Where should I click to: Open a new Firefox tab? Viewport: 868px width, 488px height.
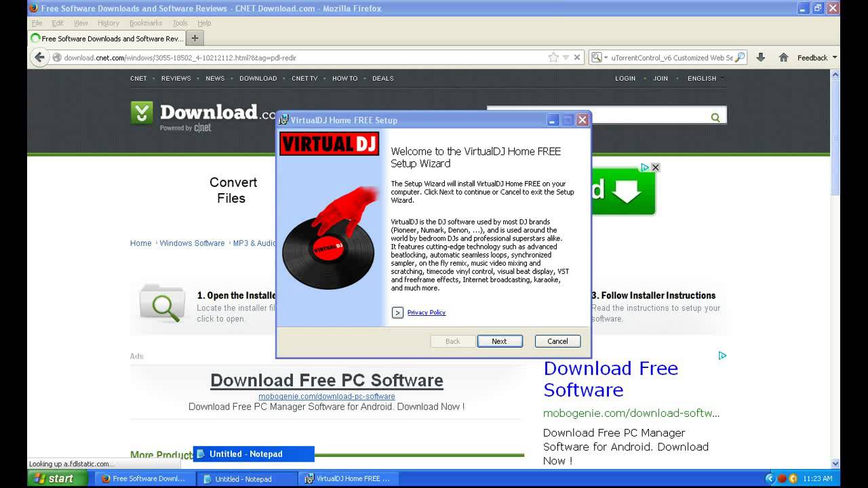coord(195,38)
